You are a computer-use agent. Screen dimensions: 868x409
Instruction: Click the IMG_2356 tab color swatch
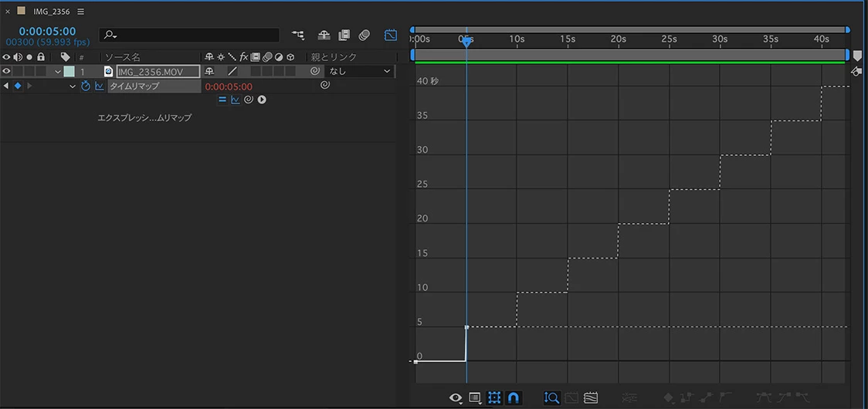21,11
